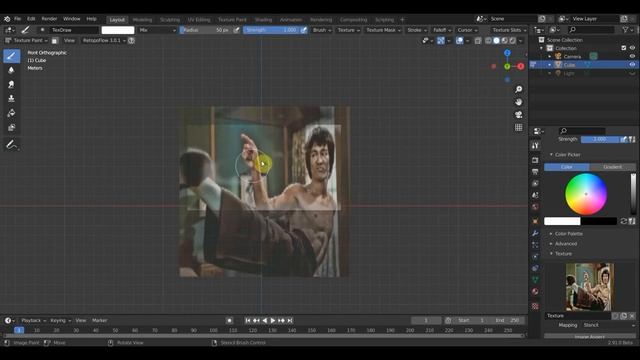Open the Texture Paint mode dropdown
Image resolution: width=640 pixels, height=360 pixels.
click(26, 40)
